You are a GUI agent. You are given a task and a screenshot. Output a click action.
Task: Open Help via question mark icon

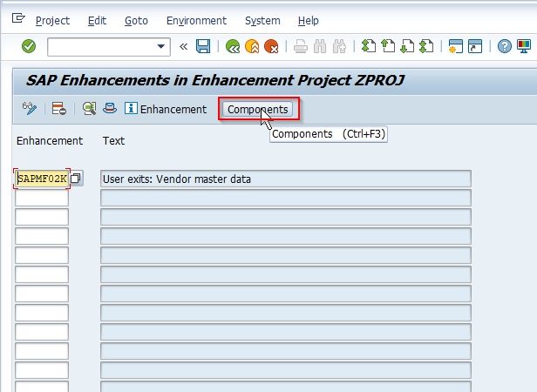tap(505, 46)
